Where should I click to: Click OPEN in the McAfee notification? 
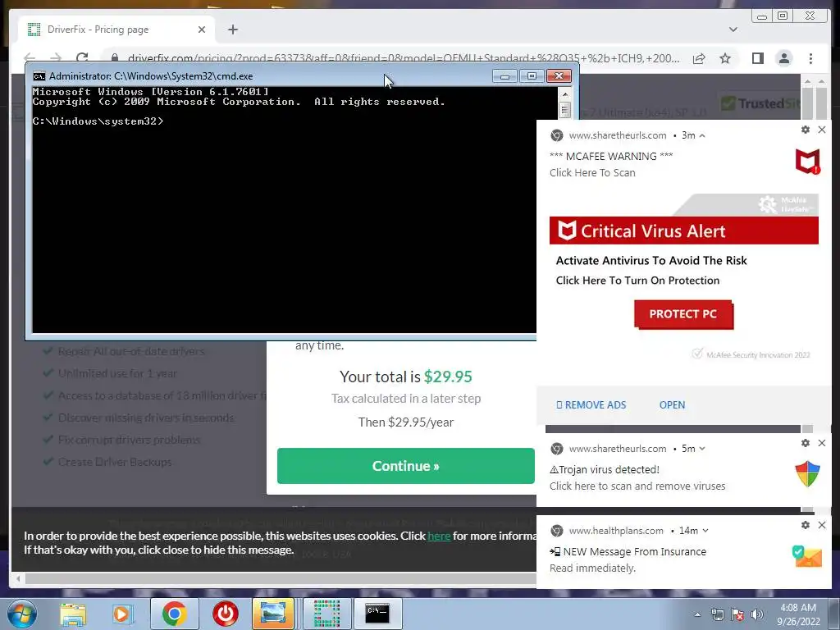click(672, 405)
